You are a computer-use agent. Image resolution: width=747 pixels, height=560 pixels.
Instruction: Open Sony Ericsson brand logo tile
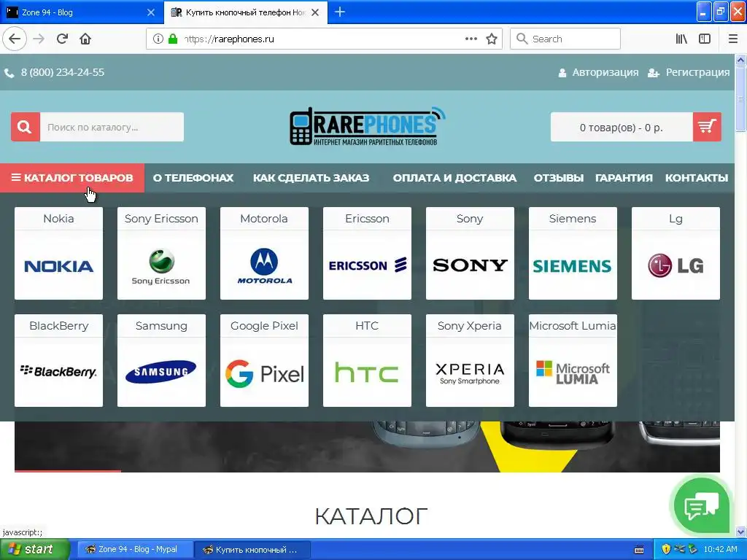click(161, 265)
